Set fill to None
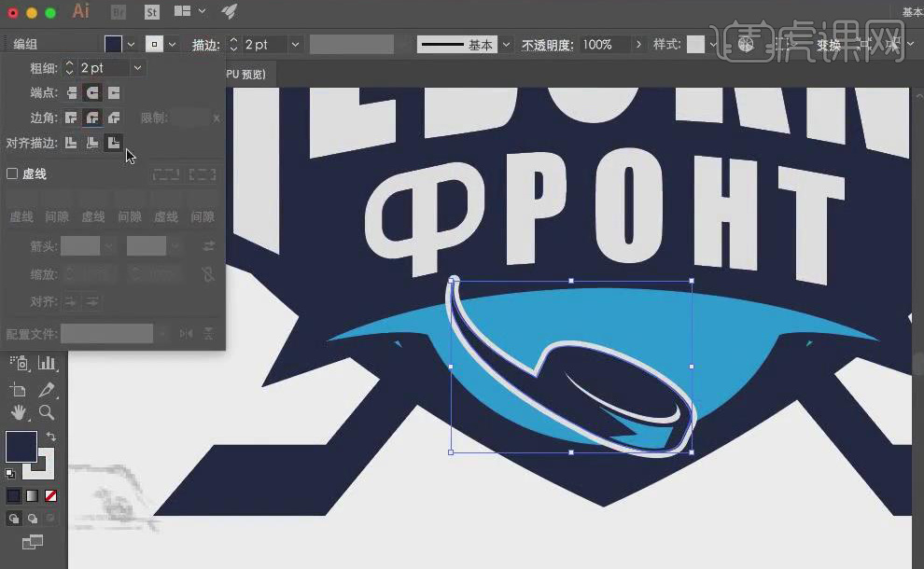The image size is (924, 569). [x=50, y=496]
